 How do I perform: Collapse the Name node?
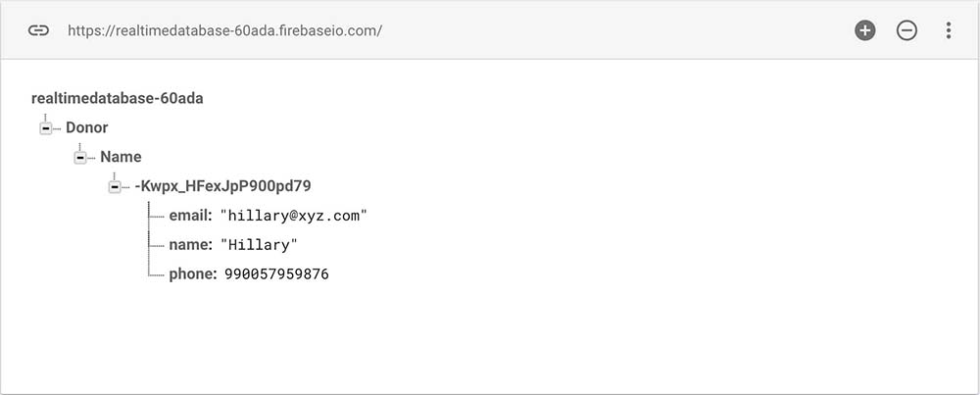(79, 157)
